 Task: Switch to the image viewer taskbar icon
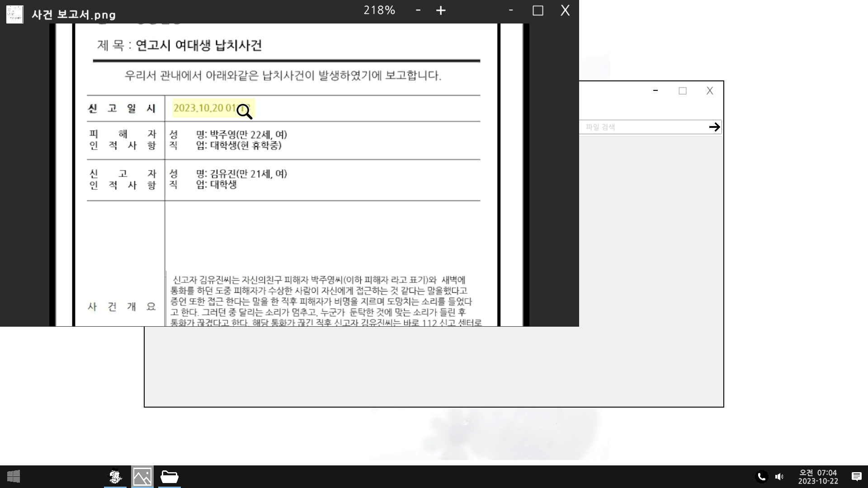[142, 477]
